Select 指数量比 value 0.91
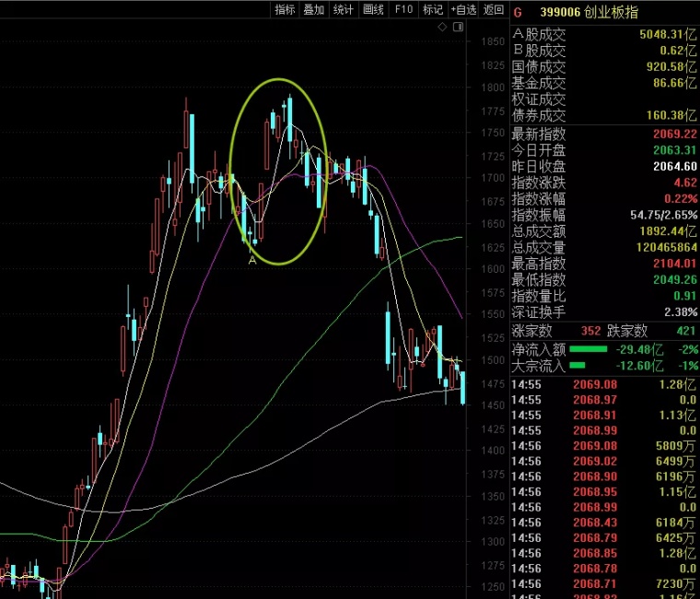700x599 pixels. pyautogui.click(x=685, y=296)
